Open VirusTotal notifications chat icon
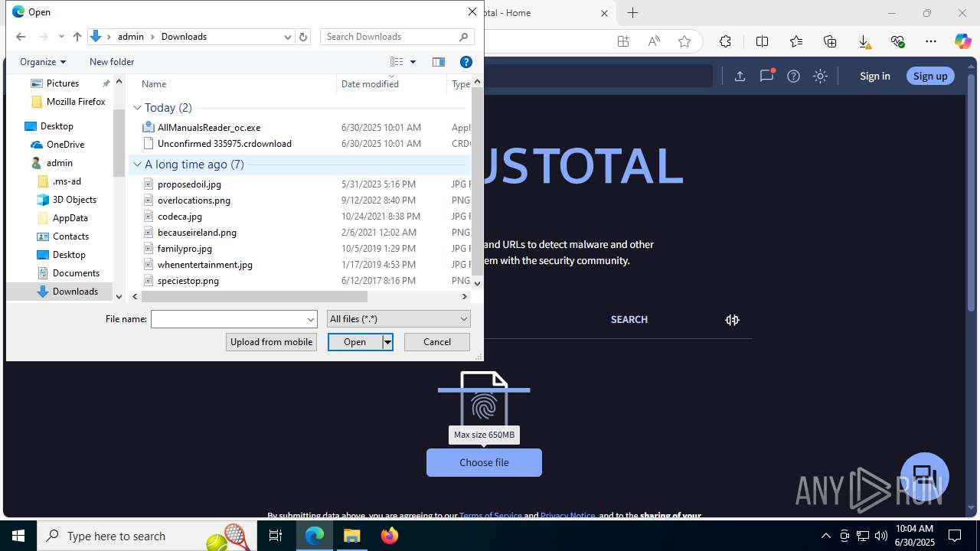Viewport: 980px width, 551px height. point(766,76)
